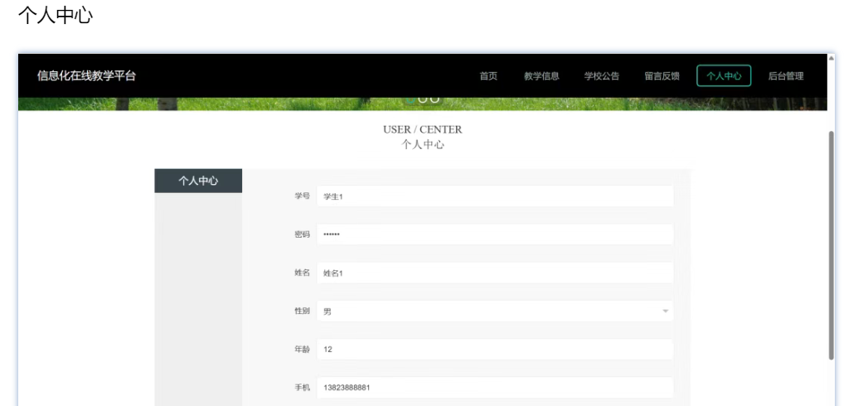
Task: Click the 学号 field label
Action: click(x=302, y=196)
